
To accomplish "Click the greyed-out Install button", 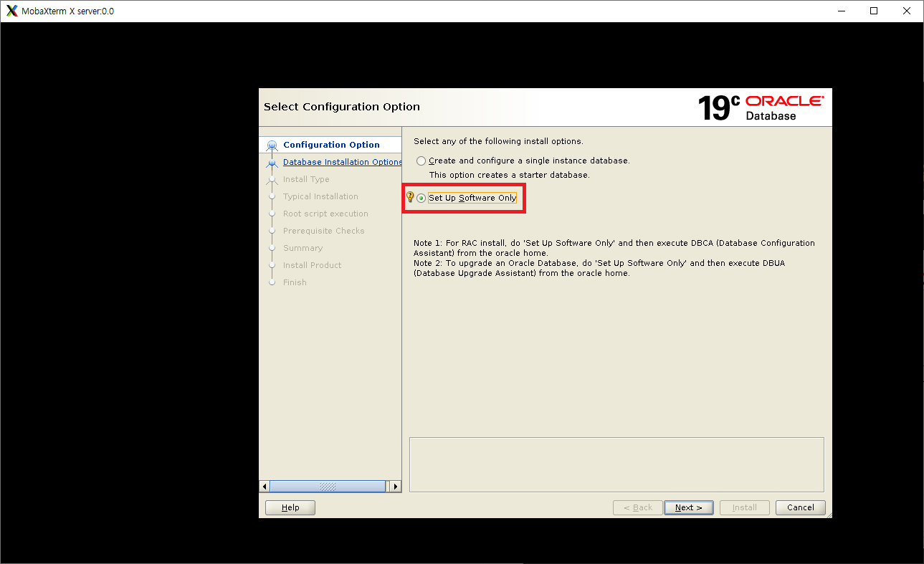I will [x=744, y=507].
